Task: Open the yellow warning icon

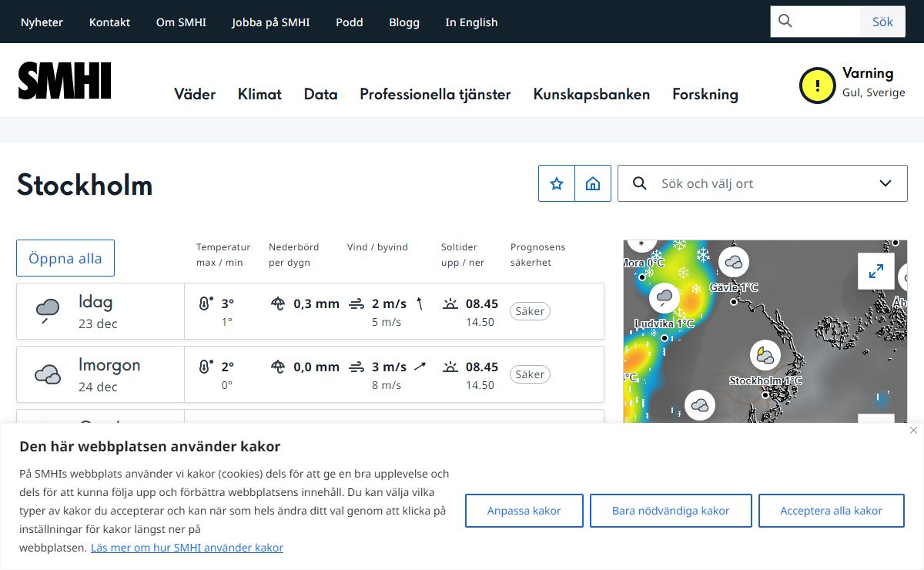Action: [x=817, y=85]
